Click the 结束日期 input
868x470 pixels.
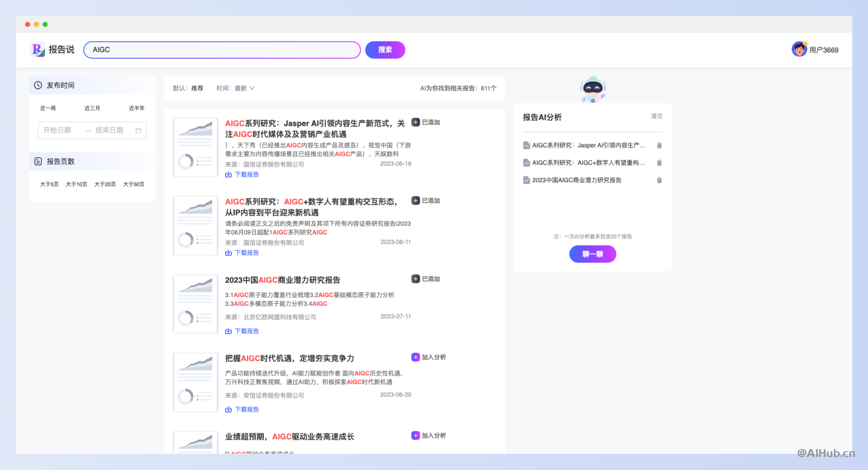(109, 130)
